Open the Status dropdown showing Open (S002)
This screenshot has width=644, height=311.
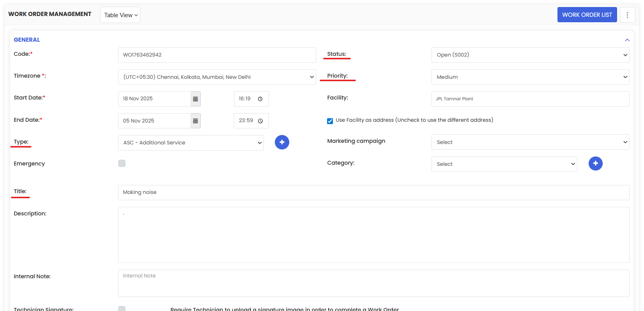point(530,55)
